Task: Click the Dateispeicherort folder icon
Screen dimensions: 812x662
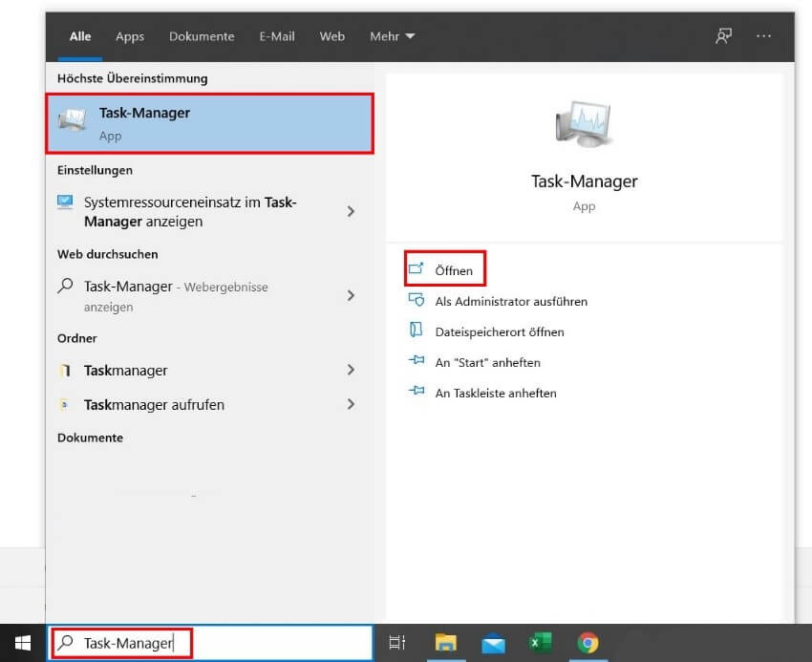Action: tap(416, 330)
